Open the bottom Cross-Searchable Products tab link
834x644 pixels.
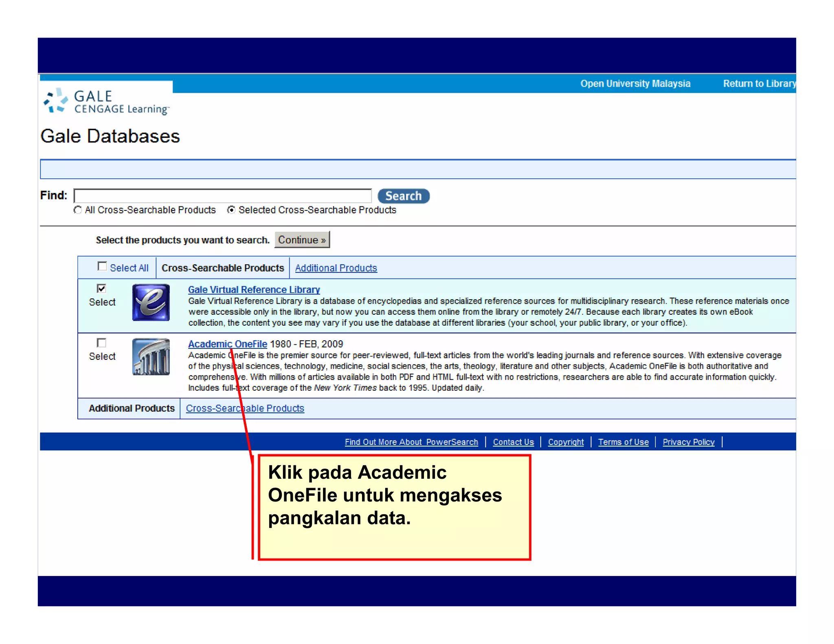pos(245,408)
